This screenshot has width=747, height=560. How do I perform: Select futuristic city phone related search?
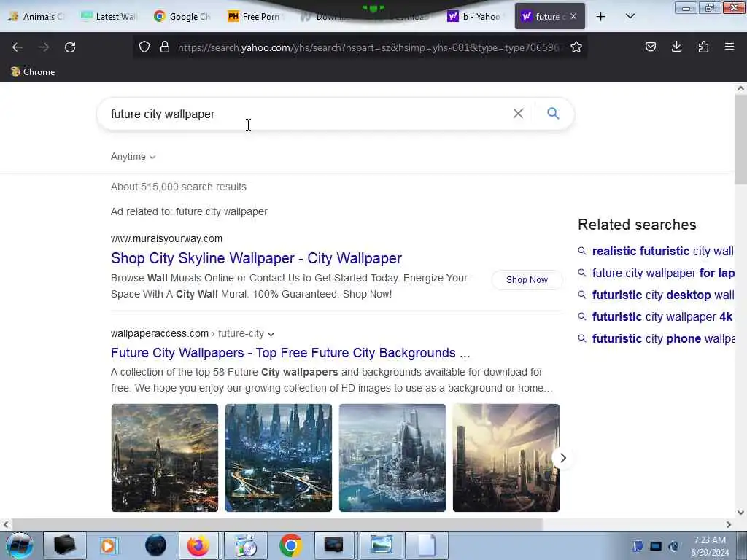662,338
